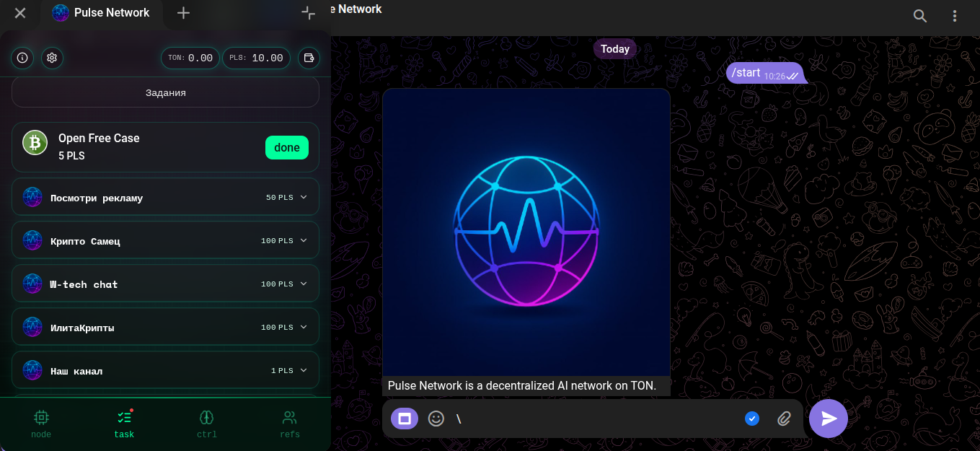Open the emoji picker in the message bar
Screen dimensions: 980x451
(x=436, y=419)
